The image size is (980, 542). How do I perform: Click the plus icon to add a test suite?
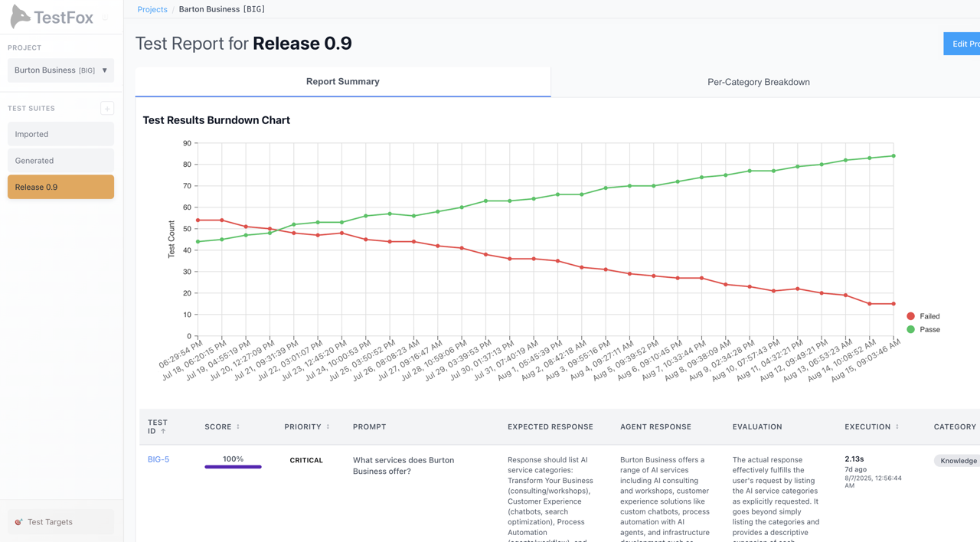(107, 108)
